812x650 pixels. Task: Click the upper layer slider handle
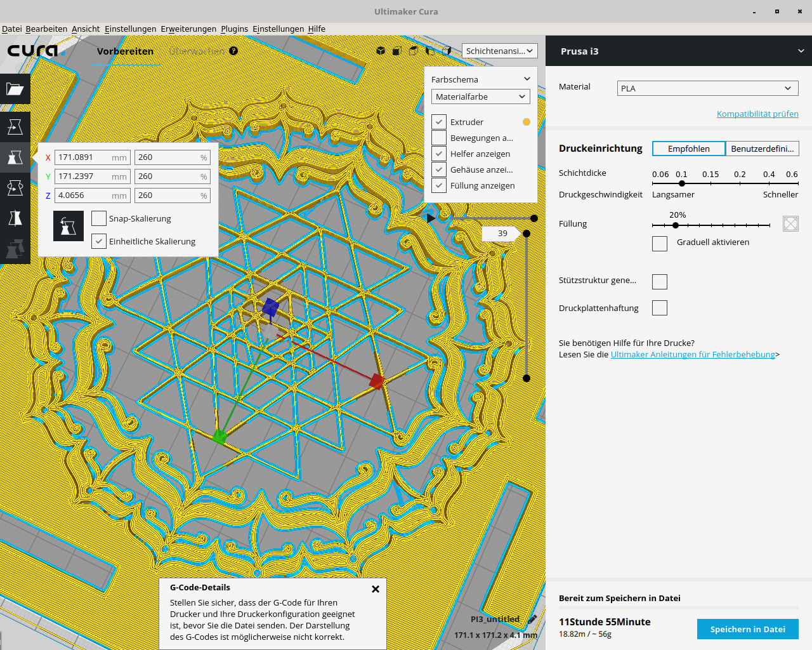tap(527, 234)
